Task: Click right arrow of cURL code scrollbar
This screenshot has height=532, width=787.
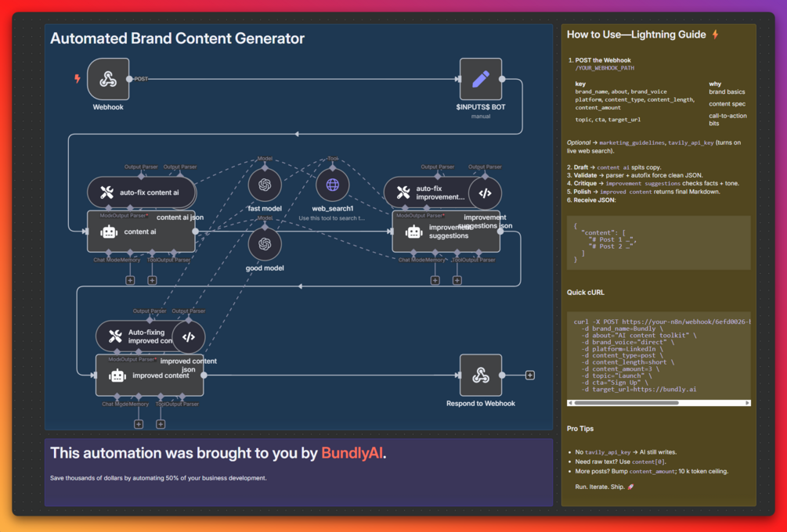Action: [747, 403]
